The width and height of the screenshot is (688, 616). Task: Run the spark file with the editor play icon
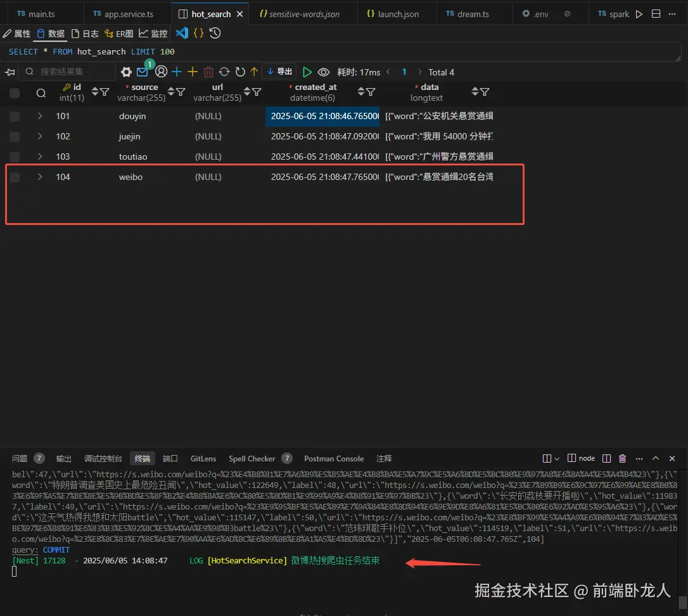click(639, 14)
